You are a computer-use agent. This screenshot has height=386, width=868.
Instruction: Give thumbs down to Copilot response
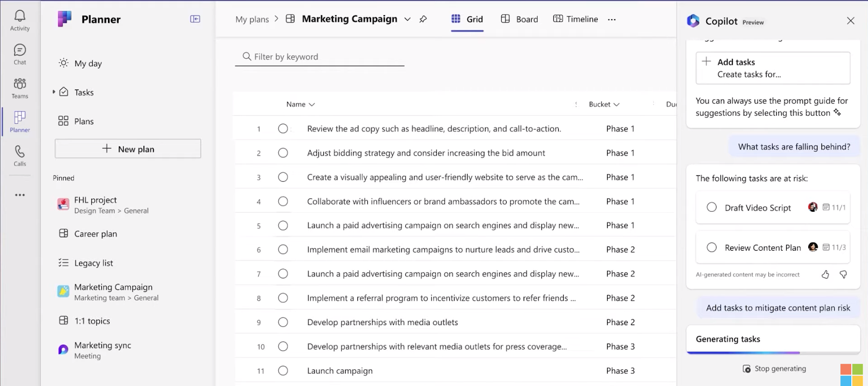click(x=843, y=275)
